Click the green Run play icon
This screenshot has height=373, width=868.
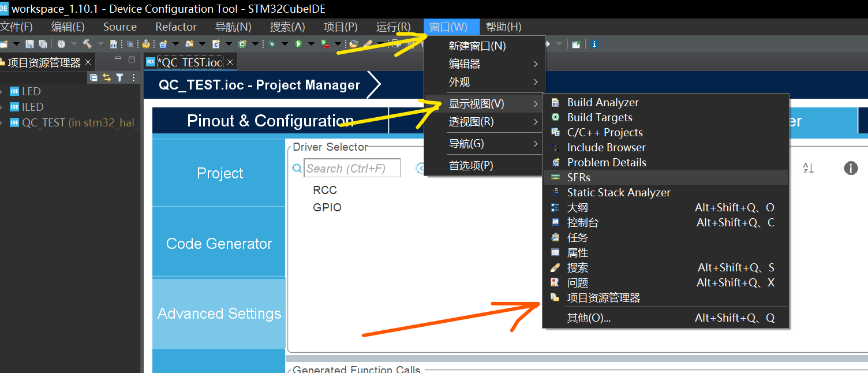pyautogui.click(x=298, y=44)
